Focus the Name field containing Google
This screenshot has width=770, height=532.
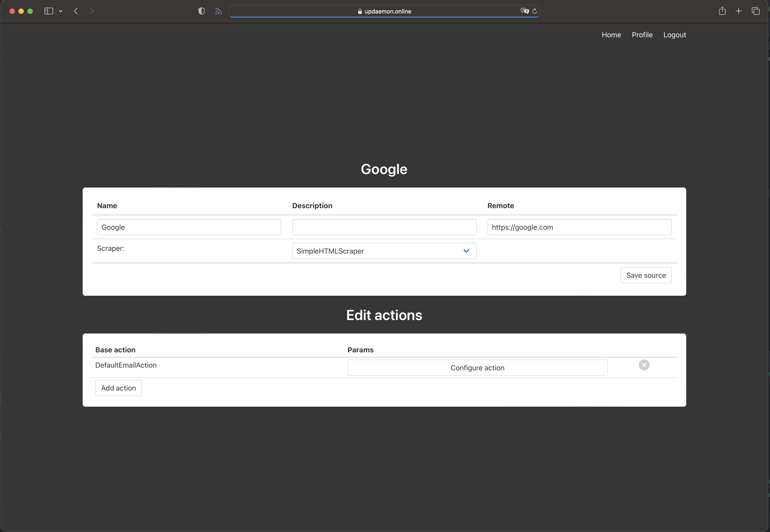[x=189, y=227]
